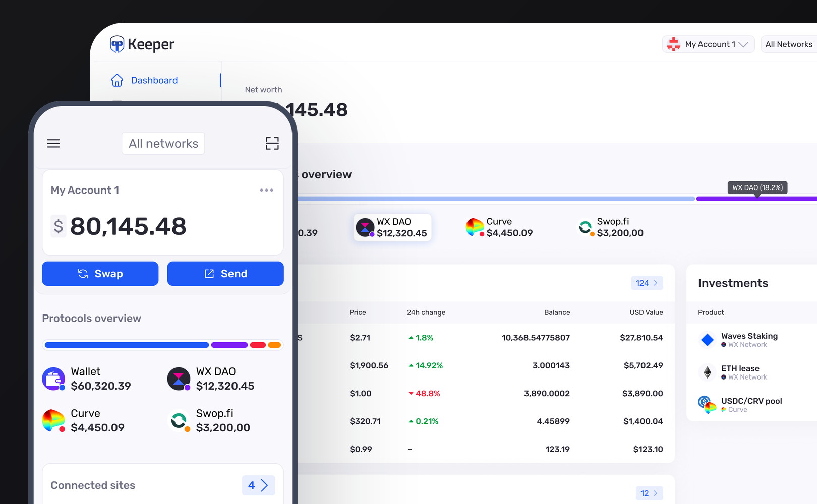This screenshot has height=504, width=817.
Task: Click the blue Wallet segment of mobile bar
Action: (127, 345)
